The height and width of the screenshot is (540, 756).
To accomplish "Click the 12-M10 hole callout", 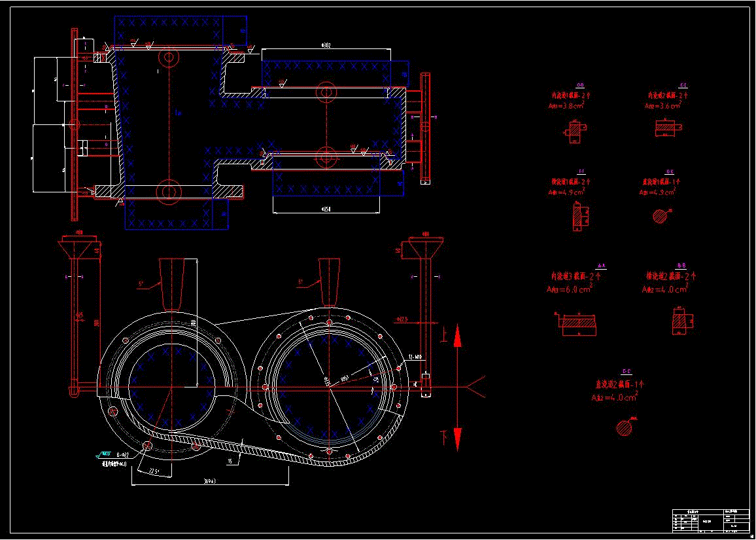I will click(x=415, y=357).
